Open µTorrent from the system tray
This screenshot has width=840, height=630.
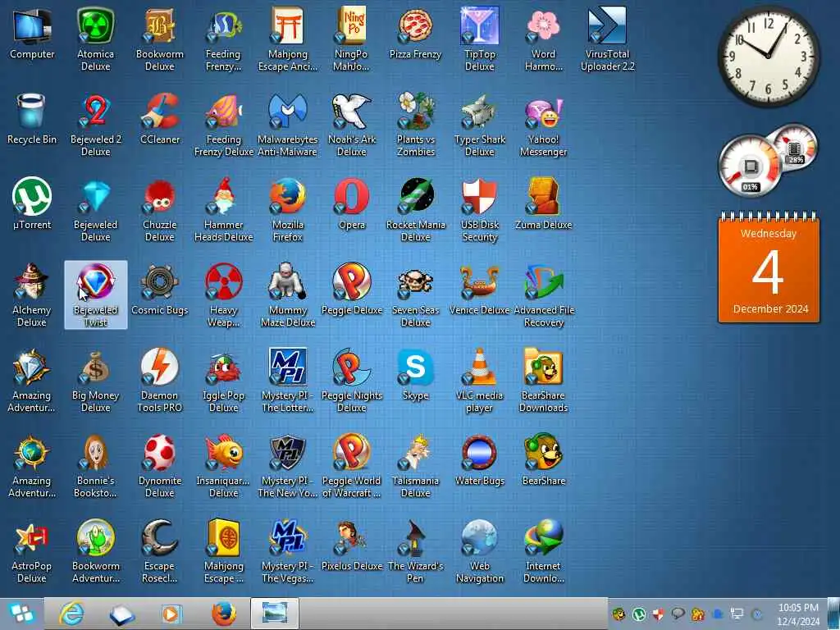coord(638,614)
